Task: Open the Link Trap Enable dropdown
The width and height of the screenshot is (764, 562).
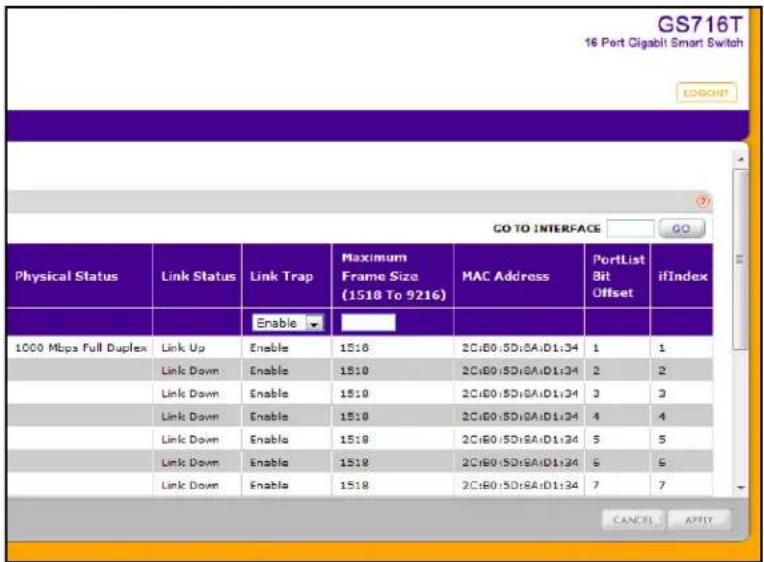Action: pos(287,323)
